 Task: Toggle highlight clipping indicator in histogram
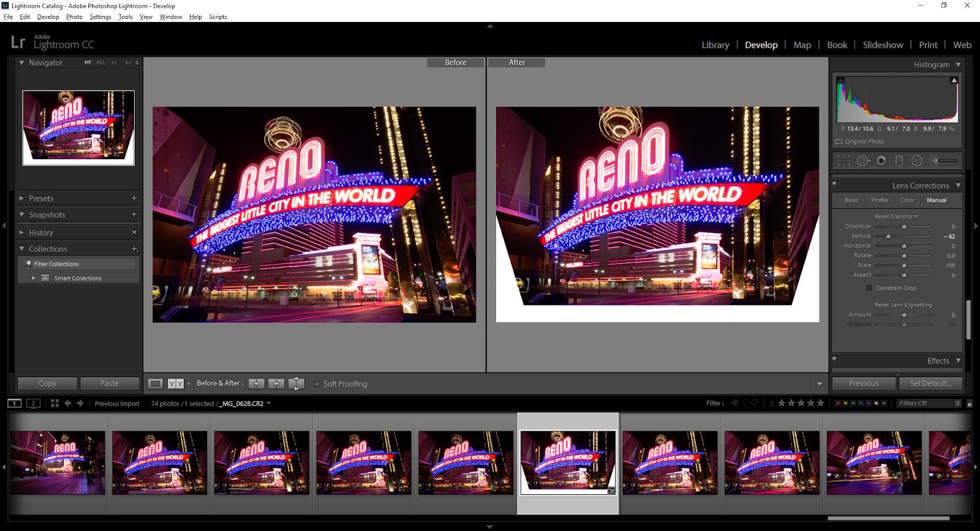click(x=954, y=80)
